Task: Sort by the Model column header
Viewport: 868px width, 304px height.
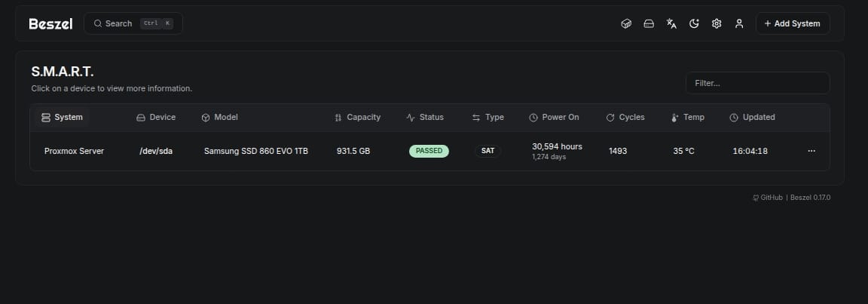Action: click(x=219, y=118)
